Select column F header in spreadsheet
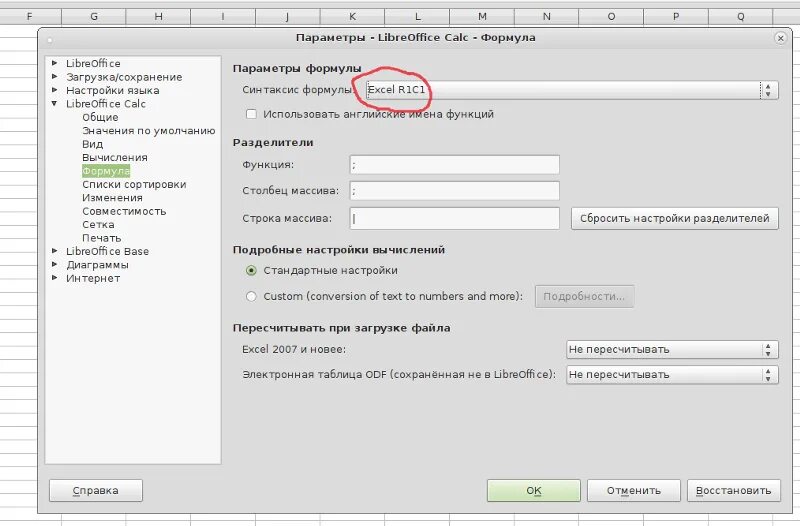 tap(30, 16)
